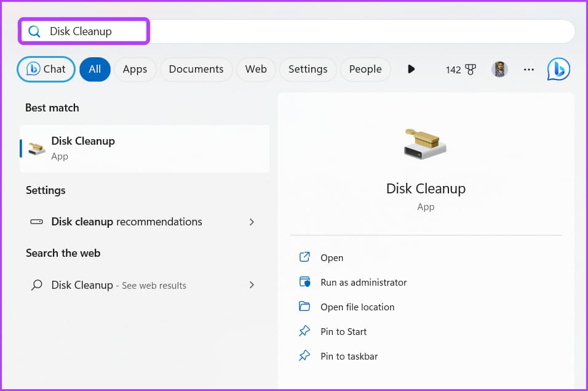The height and width of the screenshot is (391, 588).
Task: Open the three-dot more options menu
Action: [529, 70]
